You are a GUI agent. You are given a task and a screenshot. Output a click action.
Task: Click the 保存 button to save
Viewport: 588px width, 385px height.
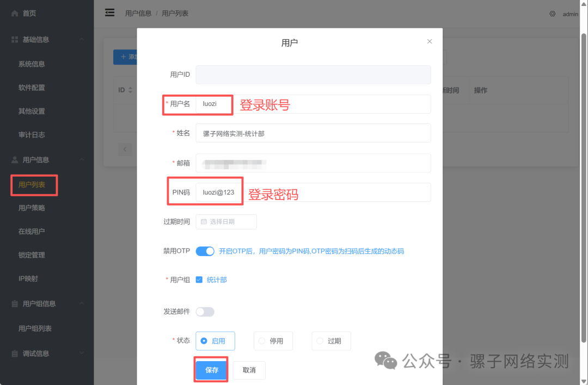tap(211, 370)
